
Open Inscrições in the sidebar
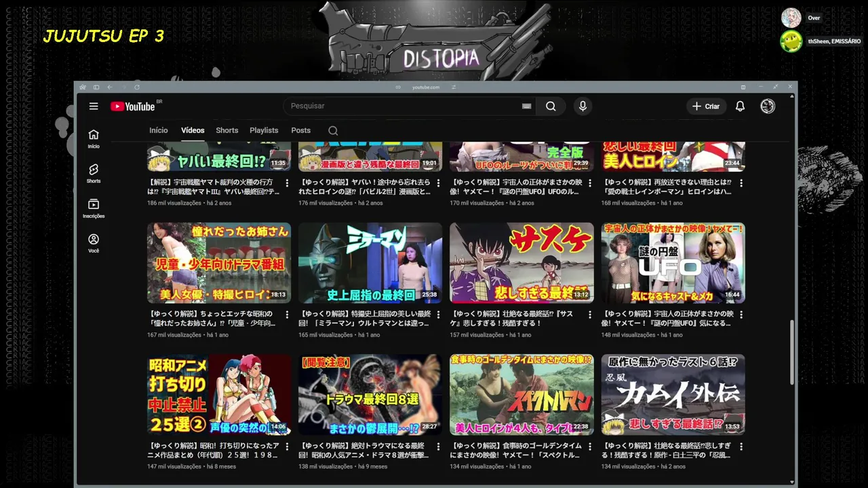tap(94, 208)
